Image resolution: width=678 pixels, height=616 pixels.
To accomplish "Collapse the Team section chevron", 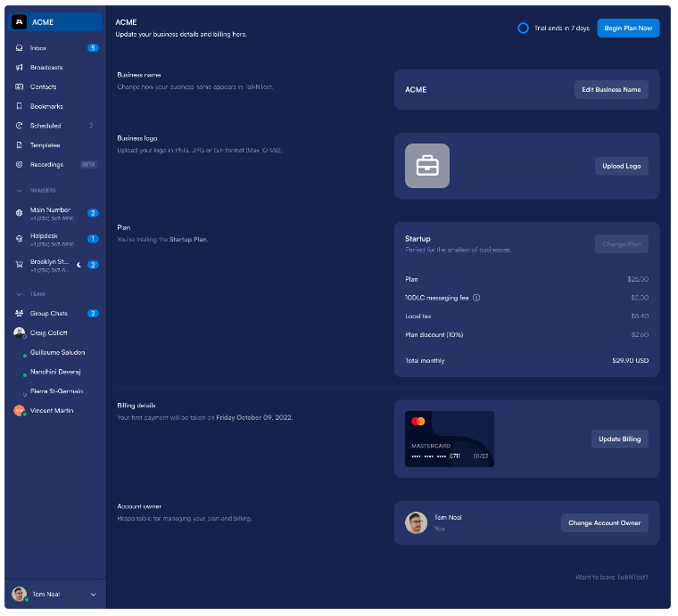I will tap(19, 294).
